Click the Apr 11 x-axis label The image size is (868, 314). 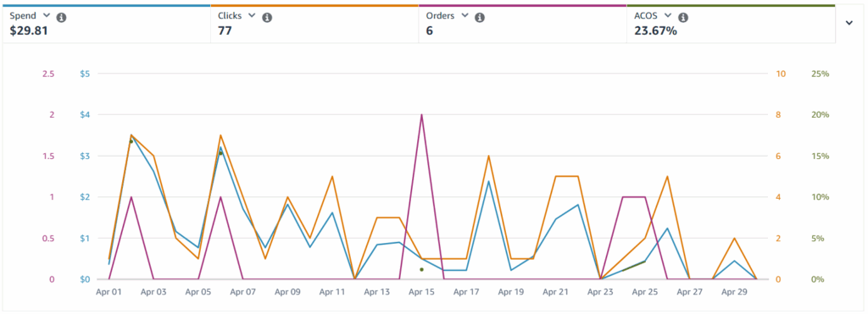tap(332, 291)
